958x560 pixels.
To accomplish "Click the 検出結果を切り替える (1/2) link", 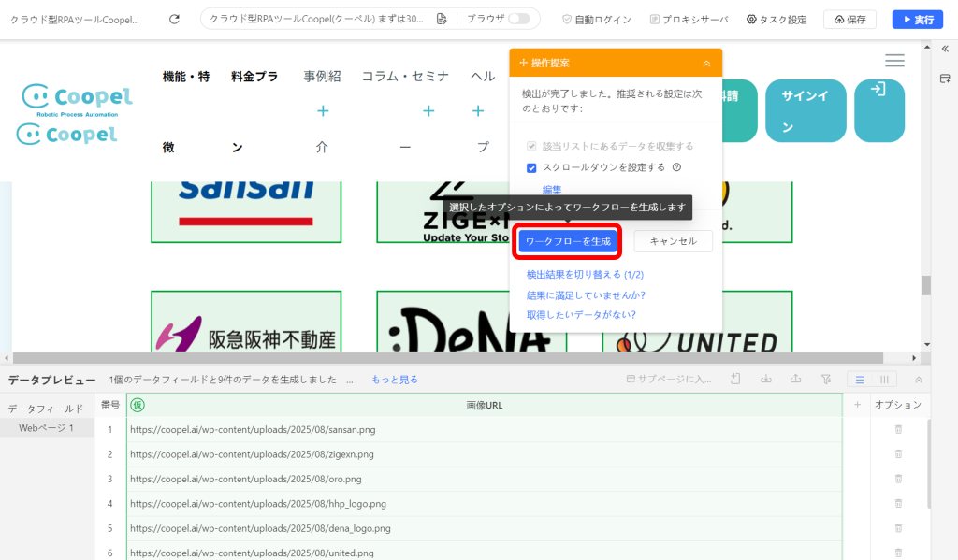I will click(x=585, y=275).
